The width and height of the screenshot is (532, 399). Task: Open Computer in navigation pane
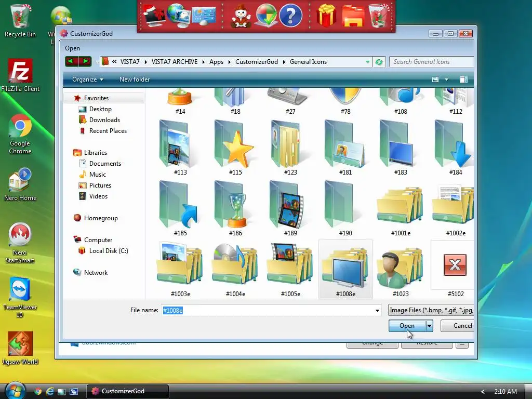(x=98, y=240)
